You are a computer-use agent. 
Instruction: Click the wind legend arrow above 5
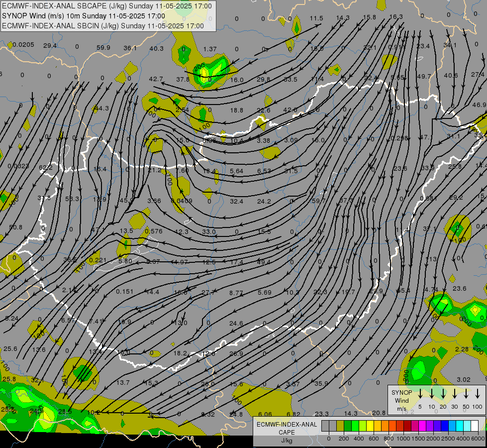pos(420,394)
